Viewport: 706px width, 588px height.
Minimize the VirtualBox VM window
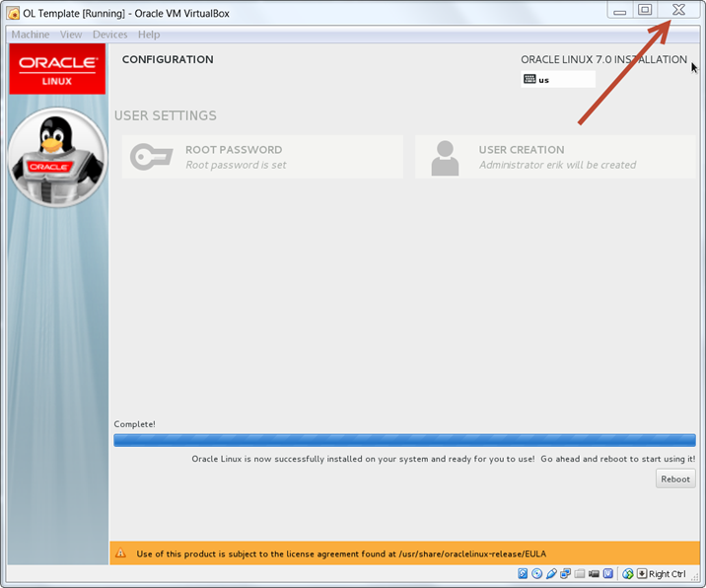point(620,10)
